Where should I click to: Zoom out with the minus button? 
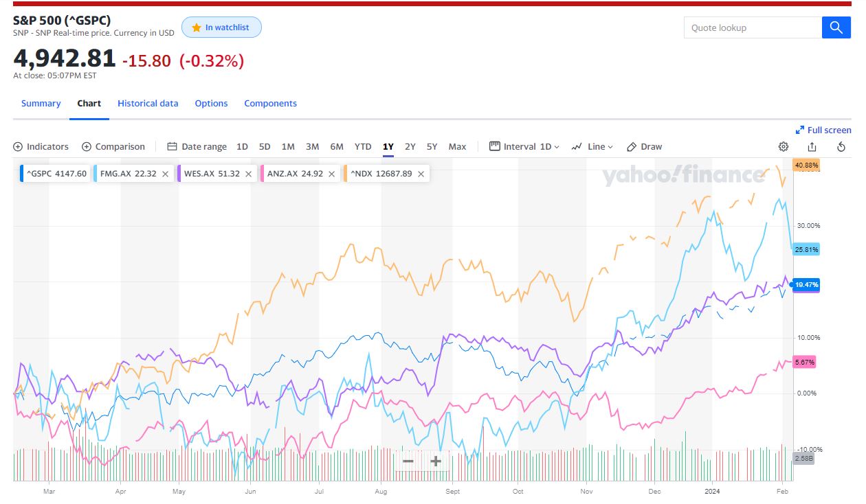408,461
